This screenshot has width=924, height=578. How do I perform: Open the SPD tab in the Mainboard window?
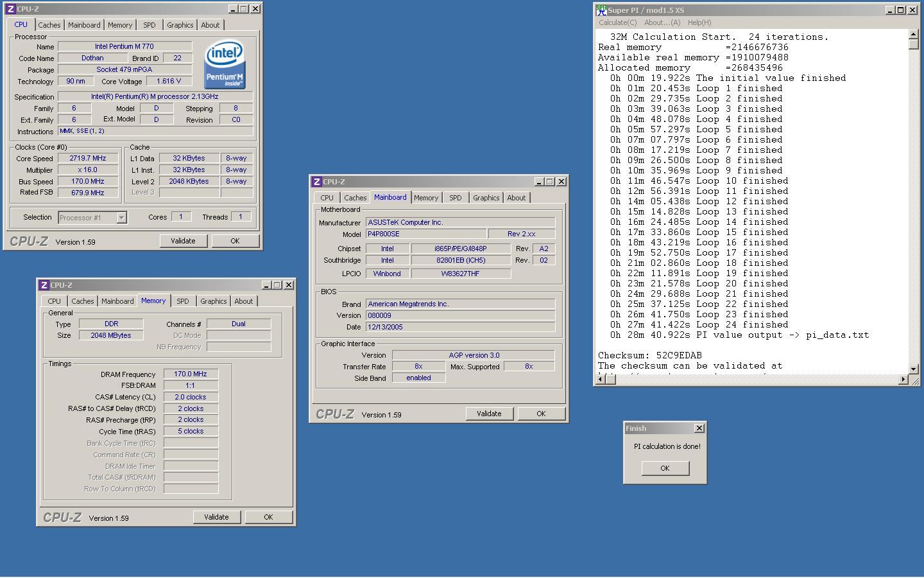456,198
